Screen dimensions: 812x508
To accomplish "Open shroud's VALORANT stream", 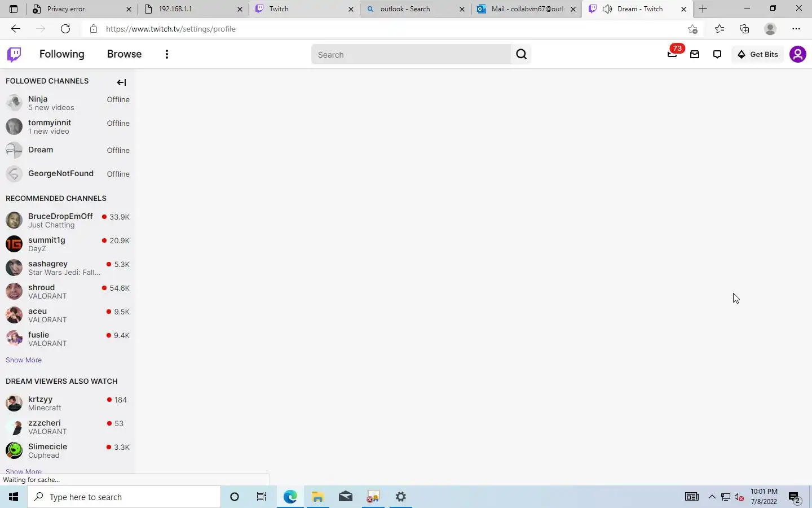I will (68, 291).
